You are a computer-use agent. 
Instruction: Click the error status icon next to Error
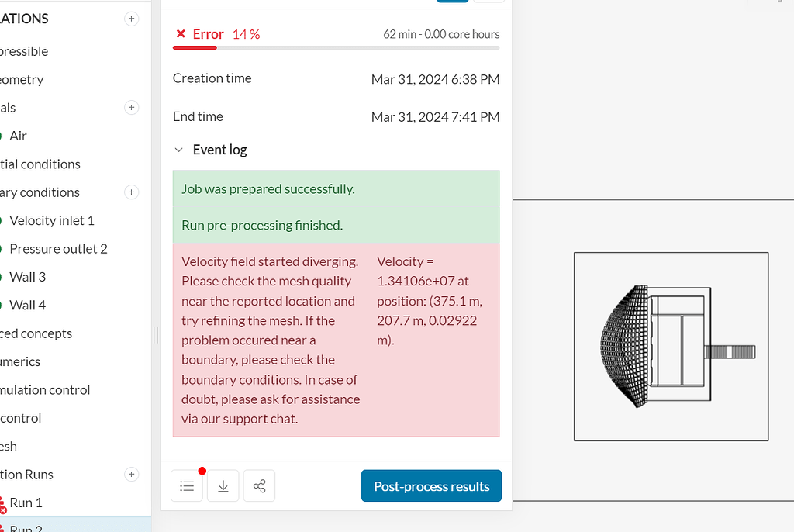[x=180, y=34]
